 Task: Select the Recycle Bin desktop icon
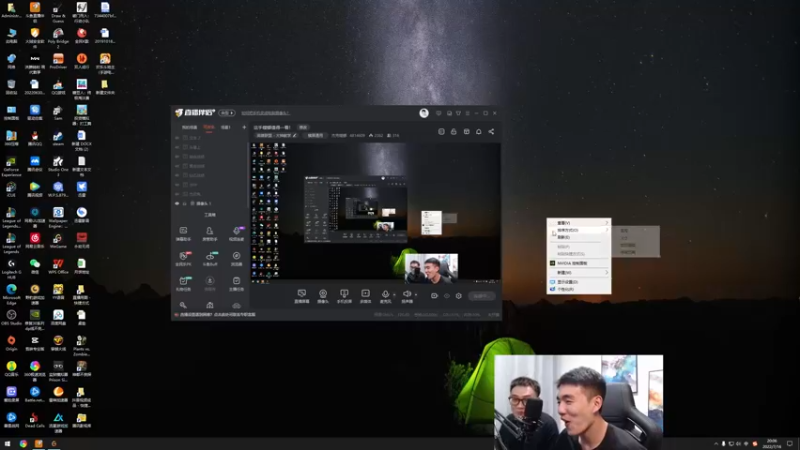tap(11, 87)
